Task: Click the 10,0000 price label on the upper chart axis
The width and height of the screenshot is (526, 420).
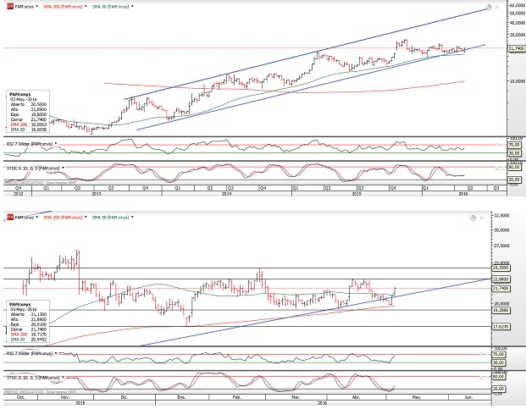Action: pos(517,81)
